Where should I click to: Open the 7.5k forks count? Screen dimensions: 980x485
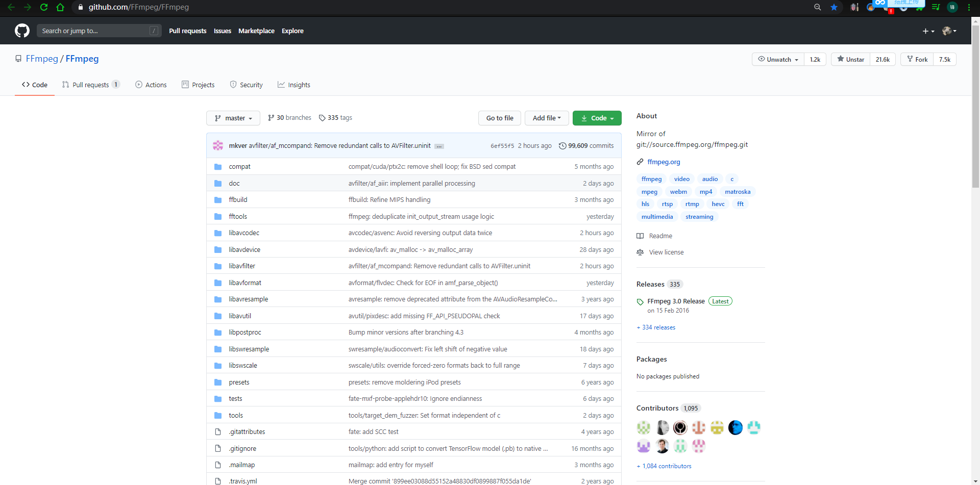point(945,60)
